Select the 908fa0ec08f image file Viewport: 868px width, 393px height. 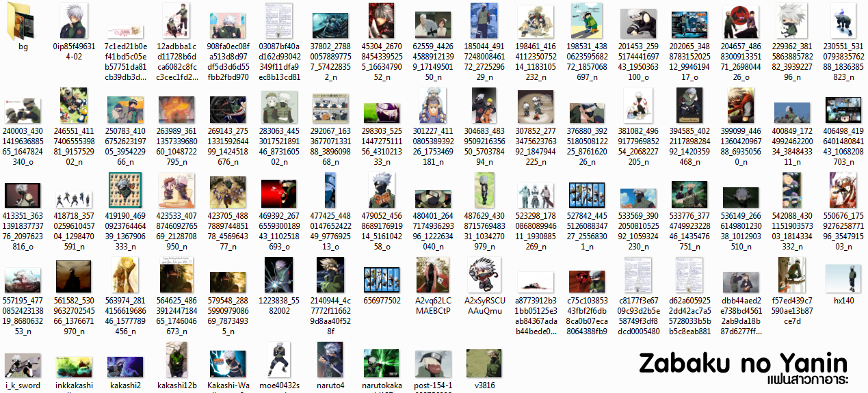click(228, 25)
